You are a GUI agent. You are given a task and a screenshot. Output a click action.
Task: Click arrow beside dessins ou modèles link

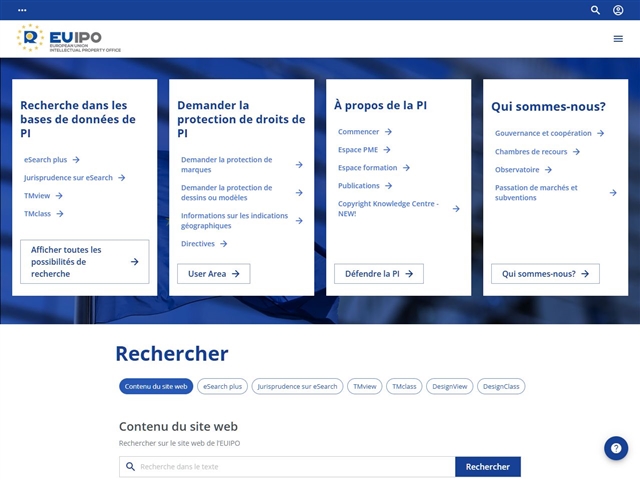click(x=299, y=193)
